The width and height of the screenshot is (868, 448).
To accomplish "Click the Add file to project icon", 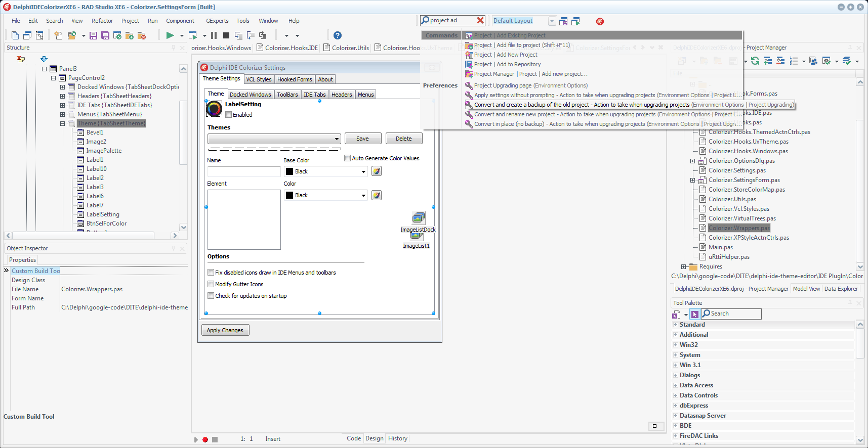I will [130, 35].
